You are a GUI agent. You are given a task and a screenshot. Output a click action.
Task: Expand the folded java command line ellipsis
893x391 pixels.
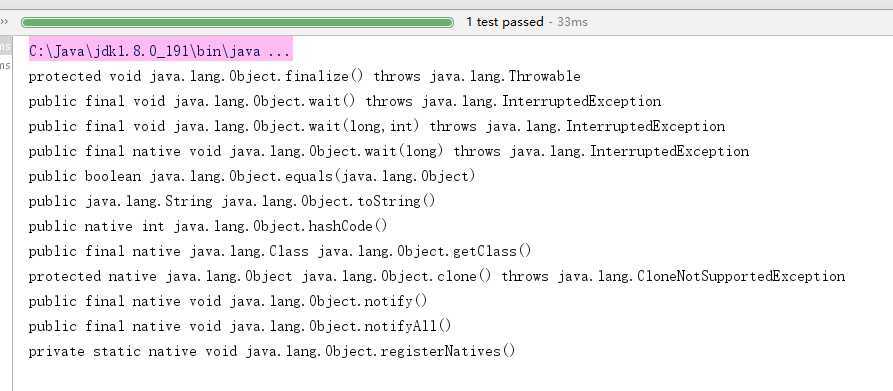pos(277,51)
